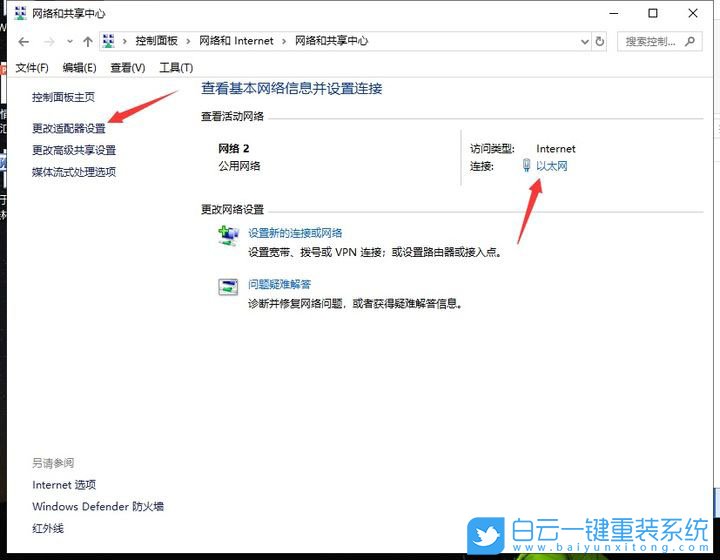Click the Internet access type value
The height and width of the screenshot is (560, 720).
click(x=556, y=149)
